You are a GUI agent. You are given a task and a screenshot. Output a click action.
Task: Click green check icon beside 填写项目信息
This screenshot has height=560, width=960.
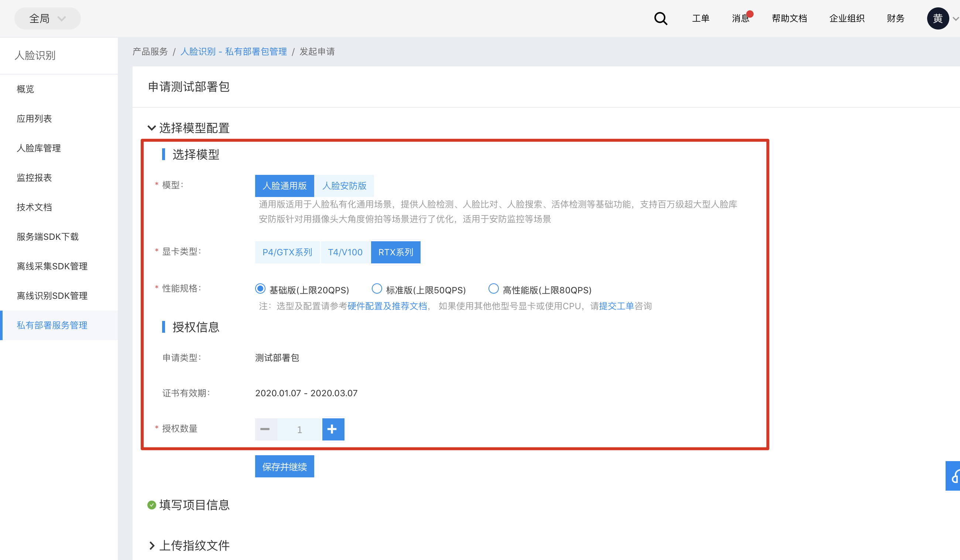click(x=152, y=505)
